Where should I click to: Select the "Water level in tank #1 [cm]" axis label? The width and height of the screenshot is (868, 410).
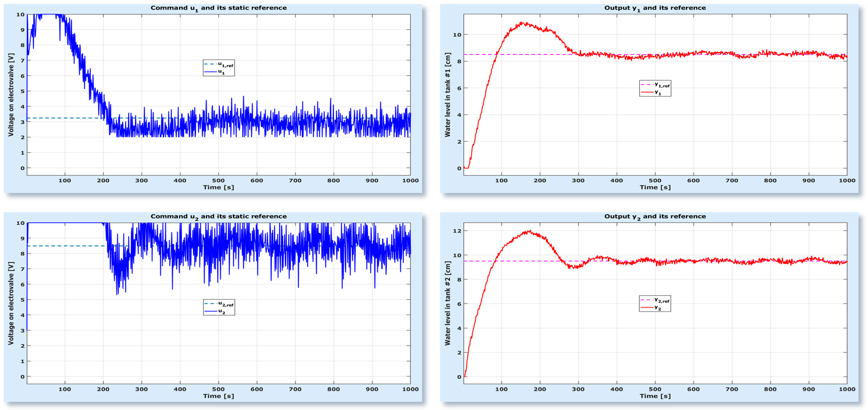(447, 95)
